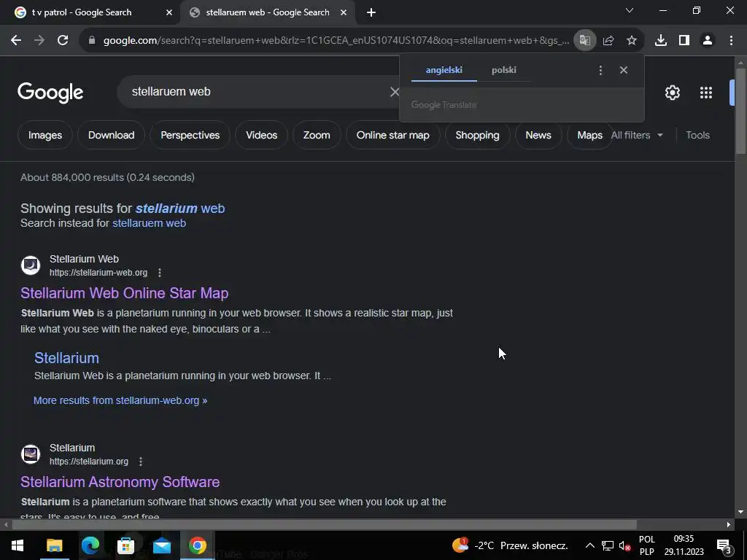Filter results by News
The height and width of the screenshot is (560, 747).
[538, 135]
